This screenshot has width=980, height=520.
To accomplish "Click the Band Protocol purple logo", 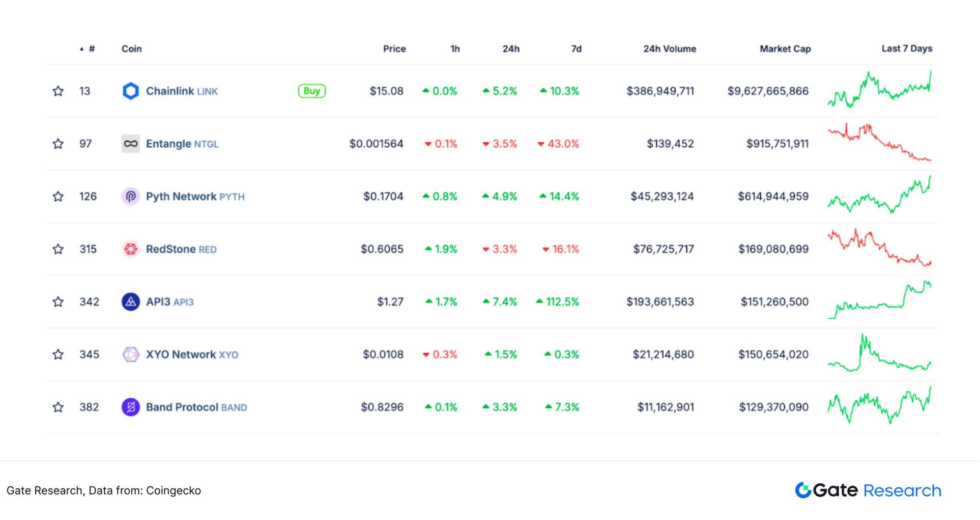I will tap(131, 407).
